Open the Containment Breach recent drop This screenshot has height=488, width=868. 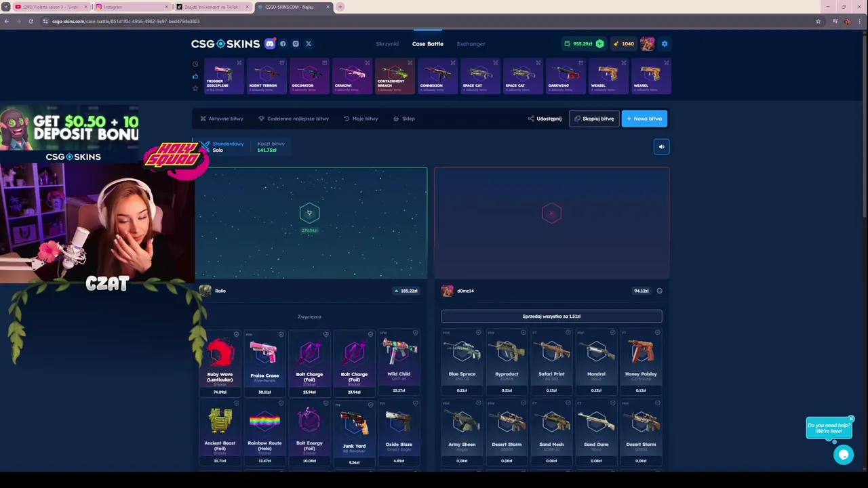[x=394, y=76]
